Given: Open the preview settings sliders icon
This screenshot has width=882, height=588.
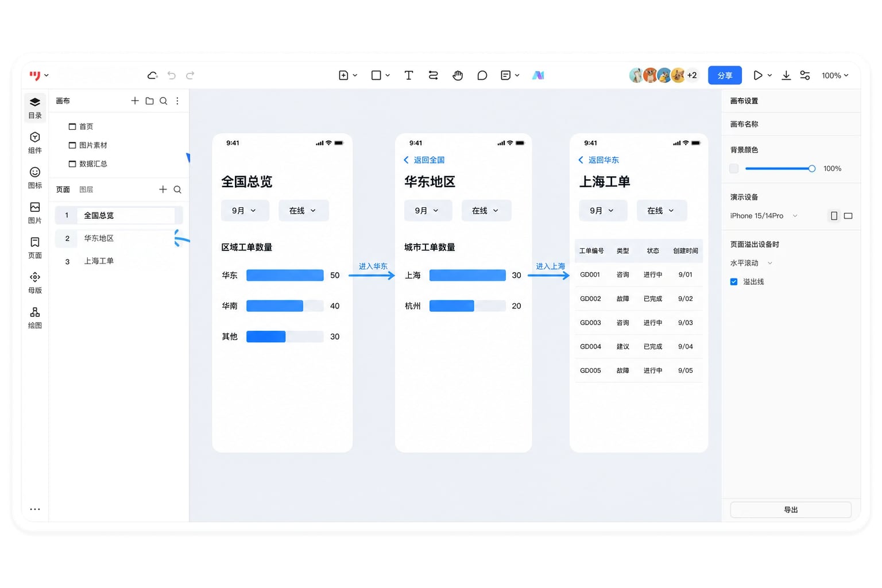Looking at the screenshot, I should pos(805,75).
